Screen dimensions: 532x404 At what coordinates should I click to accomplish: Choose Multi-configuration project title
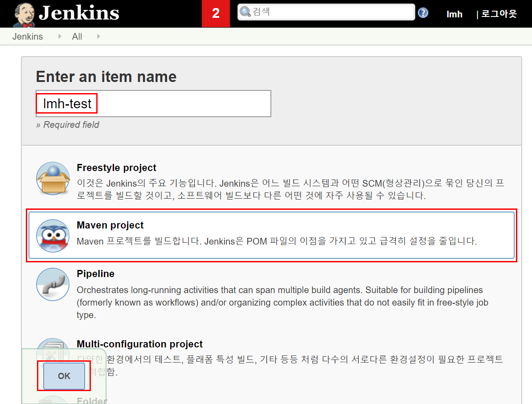point(139,344)
